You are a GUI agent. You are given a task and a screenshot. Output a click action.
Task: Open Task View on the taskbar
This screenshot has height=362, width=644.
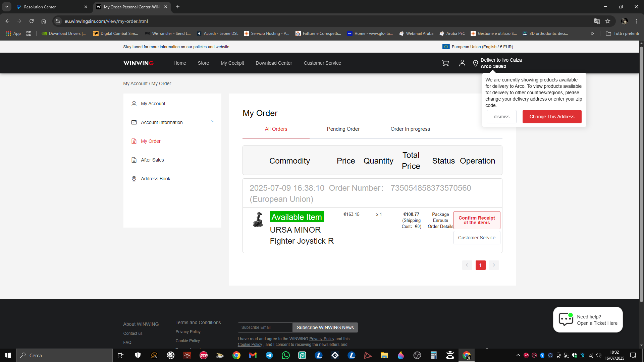click(x=121, y=355)
